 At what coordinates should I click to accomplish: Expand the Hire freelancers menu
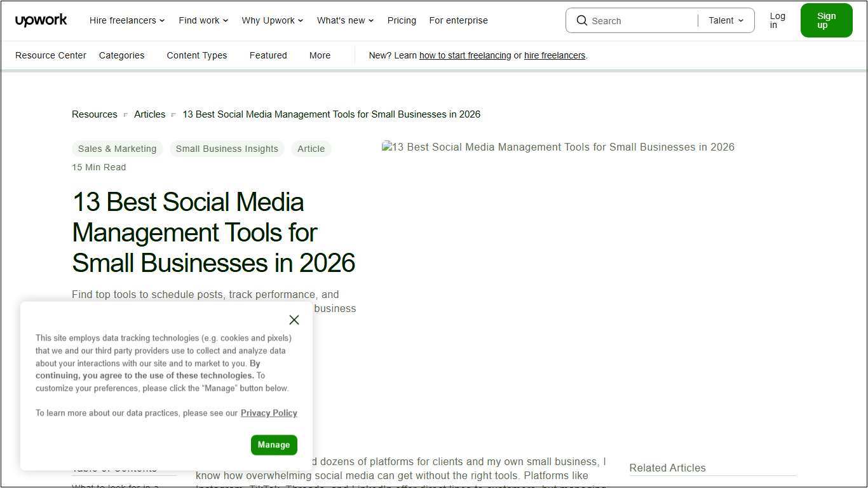pyautogui.click(x=126, y=20)
